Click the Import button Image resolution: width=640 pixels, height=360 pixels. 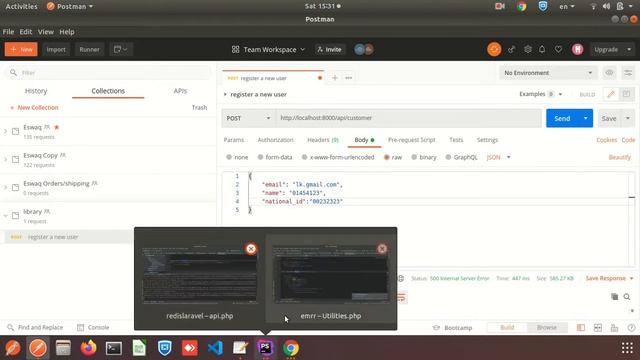[56, 49]
